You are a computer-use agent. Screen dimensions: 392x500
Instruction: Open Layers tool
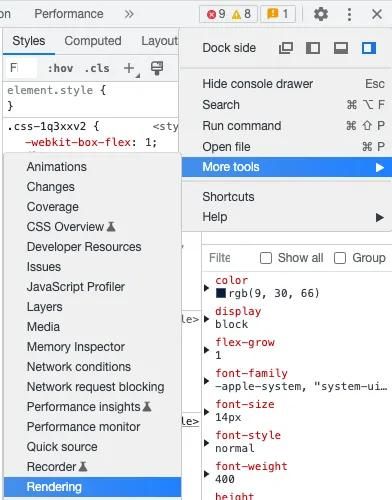[x=93, y=307]
